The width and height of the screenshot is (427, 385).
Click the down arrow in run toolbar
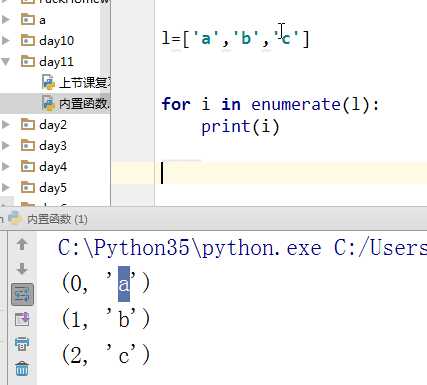tap(22, 269)
